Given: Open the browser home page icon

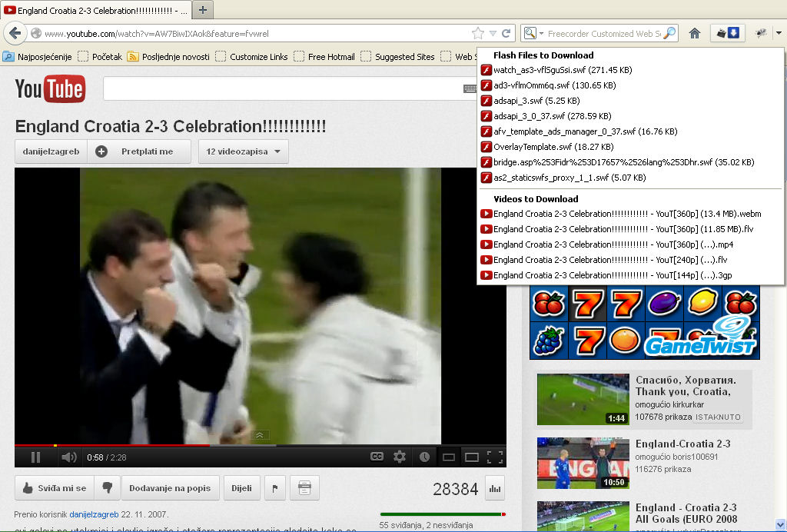Looking at the screenshot, I should tap(695, 34).
